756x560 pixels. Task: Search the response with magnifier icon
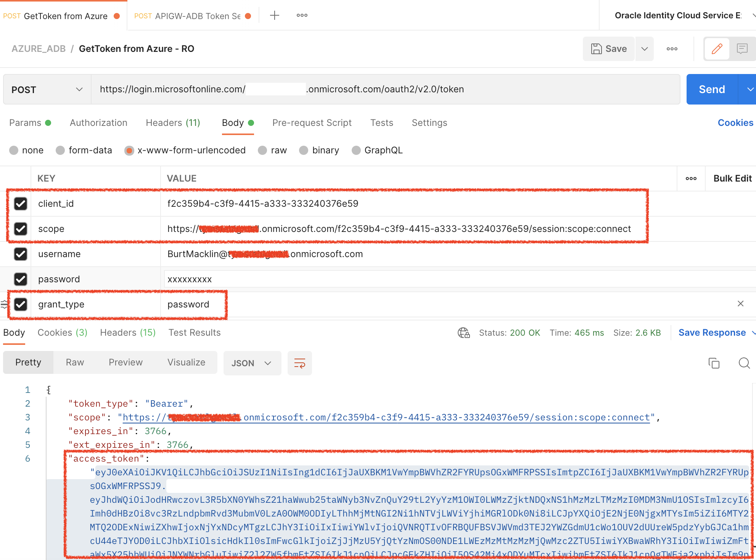click(x=744, y=363)
